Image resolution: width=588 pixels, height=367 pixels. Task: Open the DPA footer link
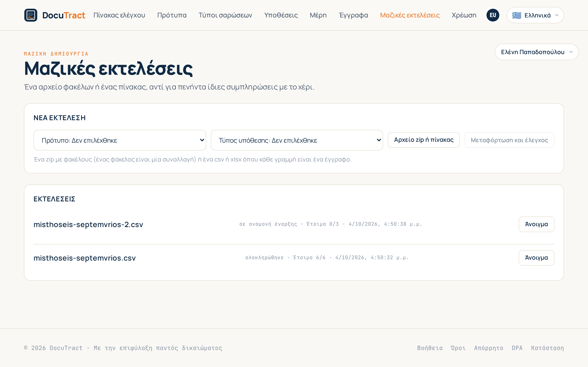coord(517,348)
